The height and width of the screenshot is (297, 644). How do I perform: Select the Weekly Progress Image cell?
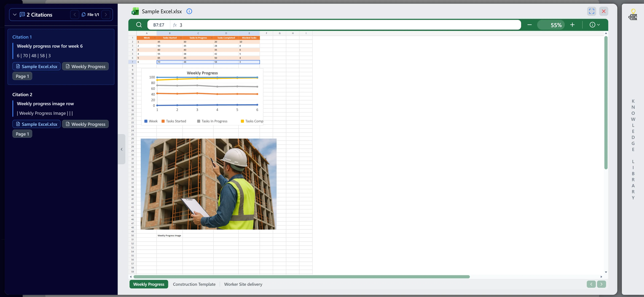point(170,235)
